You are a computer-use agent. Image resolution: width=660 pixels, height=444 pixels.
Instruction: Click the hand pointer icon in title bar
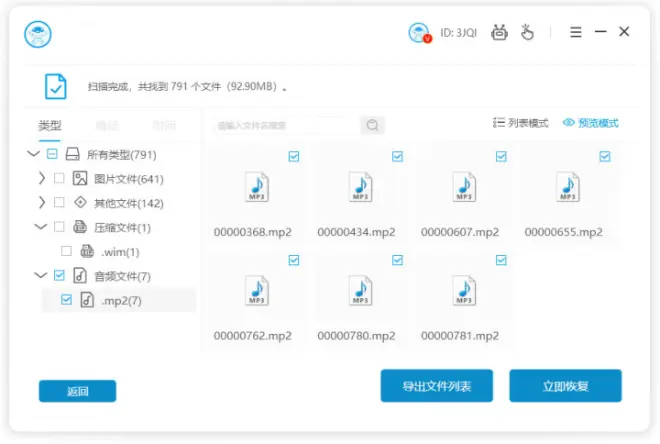coord(527,32)
